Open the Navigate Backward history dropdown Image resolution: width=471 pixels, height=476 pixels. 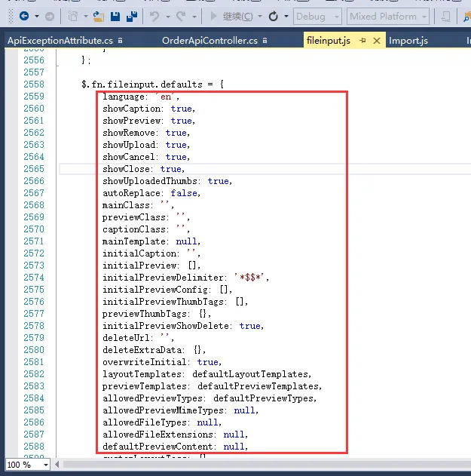[x=37, y=16]
